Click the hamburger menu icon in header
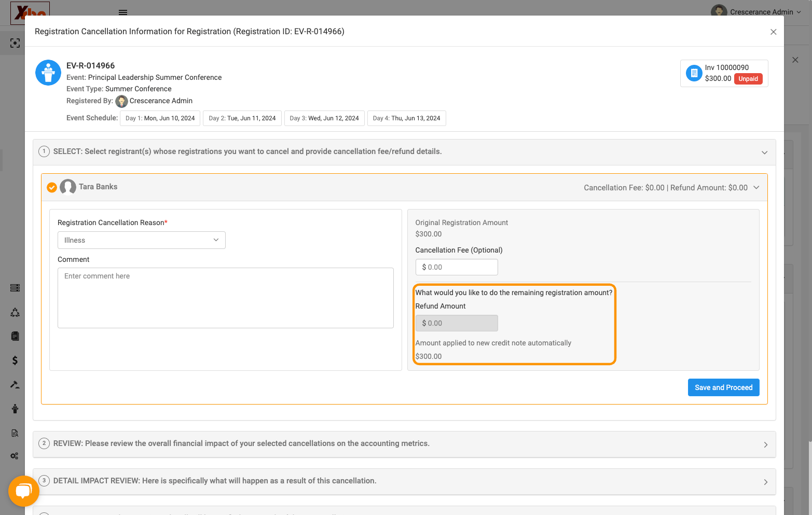Screen dimensions: 812x515 pyautogui.click(x=123, y=12)
